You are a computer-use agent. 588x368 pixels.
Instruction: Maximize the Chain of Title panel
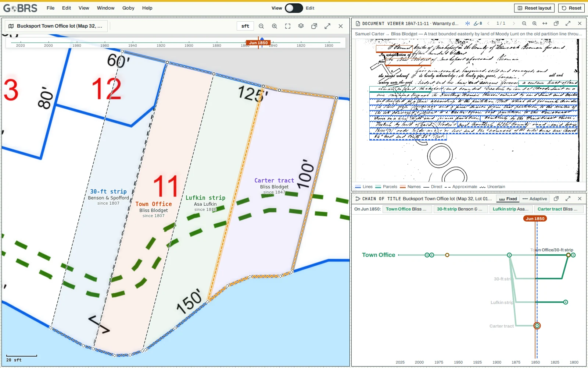(568, 199)
